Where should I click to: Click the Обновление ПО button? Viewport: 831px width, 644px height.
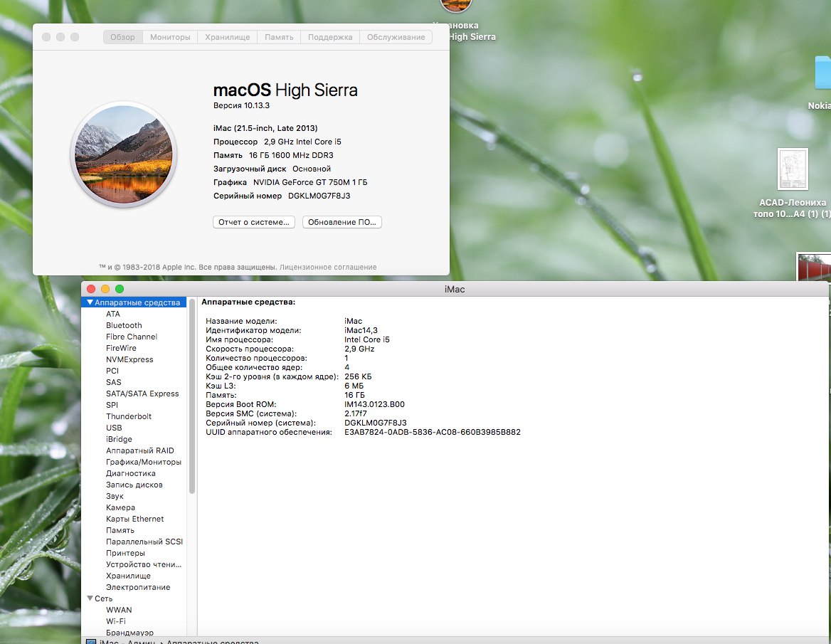coord(342,222)
